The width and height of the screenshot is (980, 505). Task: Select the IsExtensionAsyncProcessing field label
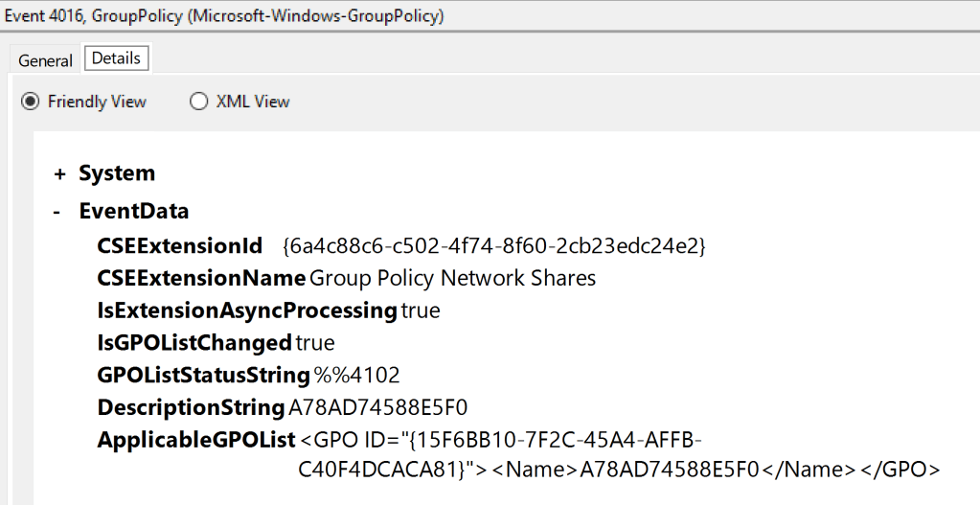click(x=246, y=310)
